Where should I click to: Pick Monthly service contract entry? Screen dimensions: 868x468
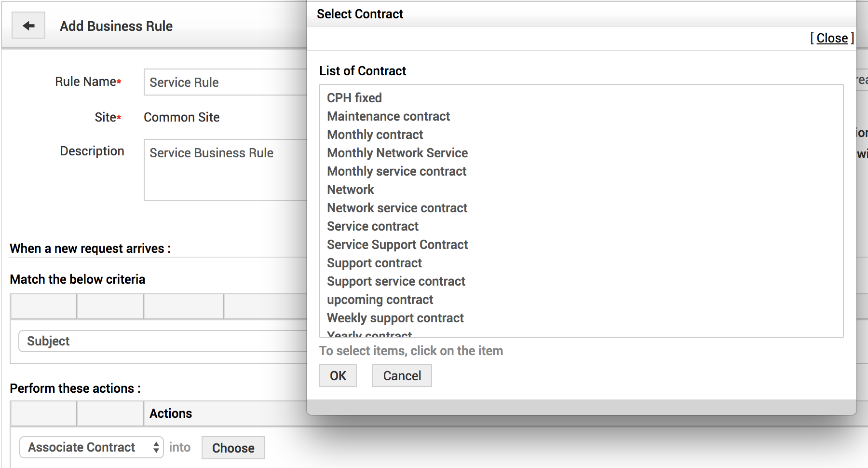(x=396, y=171)
